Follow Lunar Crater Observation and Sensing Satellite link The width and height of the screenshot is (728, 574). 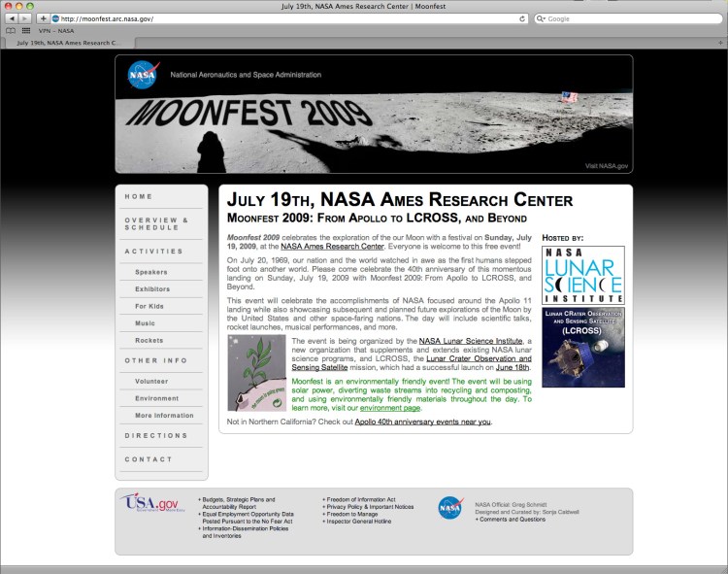tap(412, 363)
